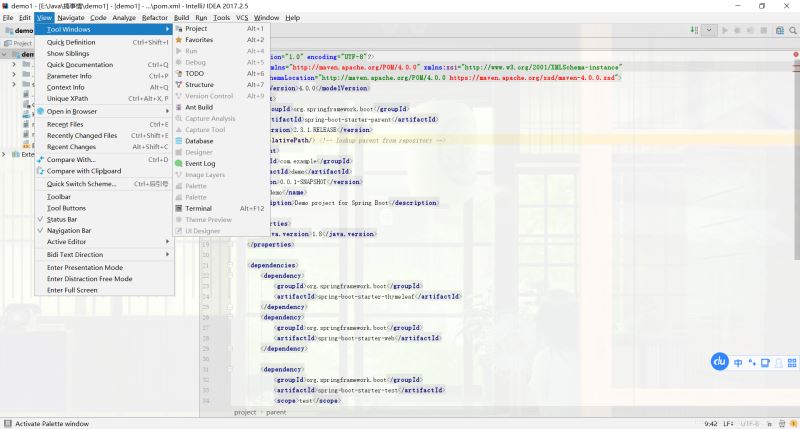Viewport: 800px width, 429px height.
Task: Click the Open in Browser globe icon
Action: [x=40, y=111]
